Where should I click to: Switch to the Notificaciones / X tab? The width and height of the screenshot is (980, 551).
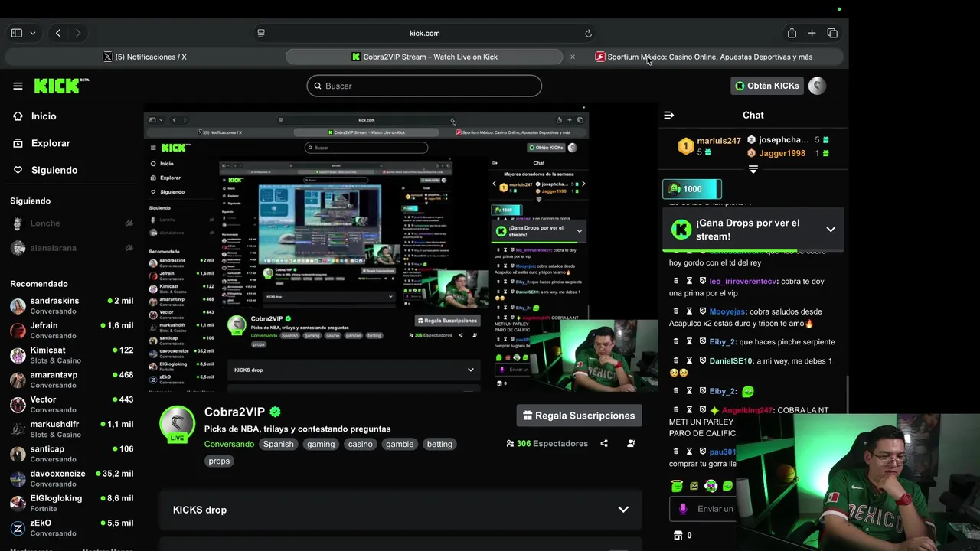coord(145,57)
